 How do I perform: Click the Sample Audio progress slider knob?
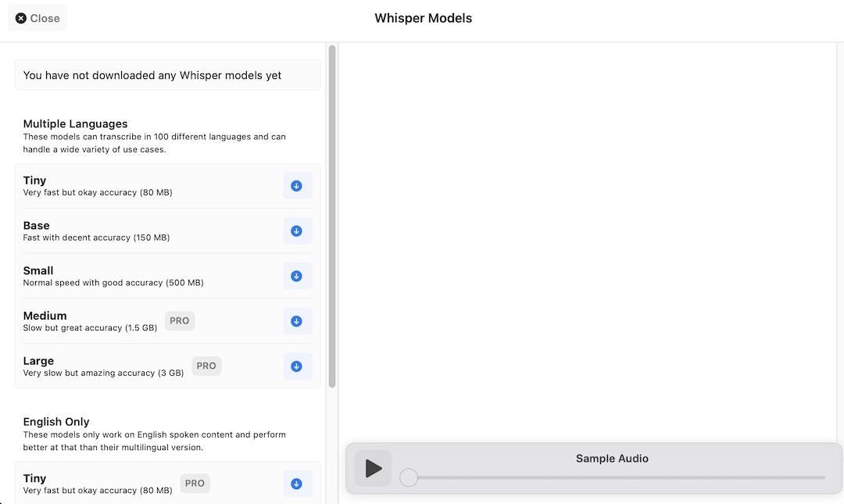click(x=409, y=477)
